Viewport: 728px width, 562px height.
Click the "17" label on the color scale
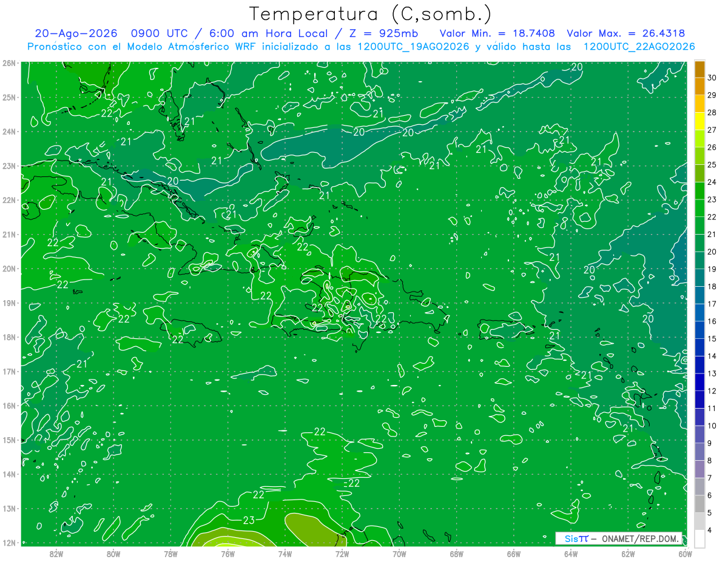tap(712, 304)
